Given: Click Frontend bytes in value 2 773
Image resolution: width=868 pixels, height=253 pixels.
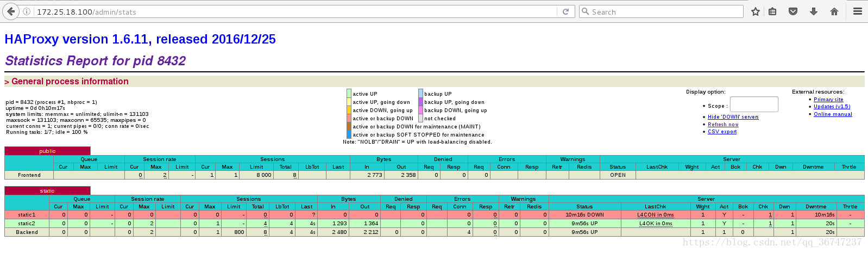Looking at the screenshot, I should point(375,175).
